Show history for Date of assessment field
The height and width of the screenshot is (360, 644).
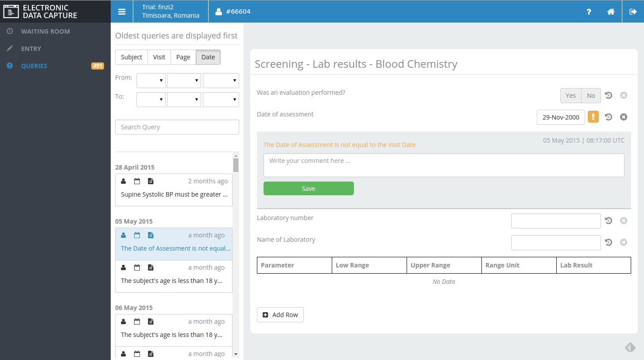(x=609, y=117)
